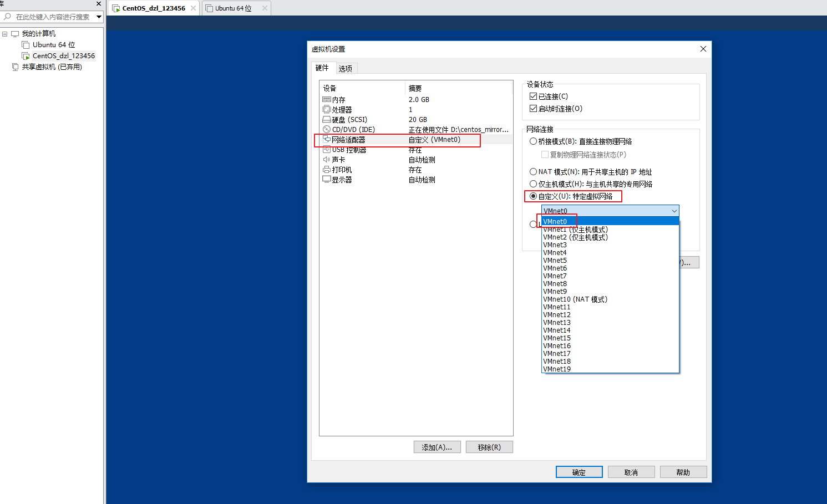Choose VMnet1 (仅主机模式) option
The height and width of the screenshot is (504, 827).
pos(610,230)
